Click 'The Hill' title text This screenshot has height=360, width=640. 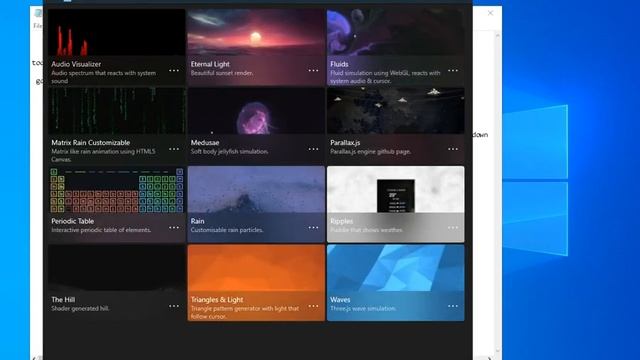tap(63, 299)
